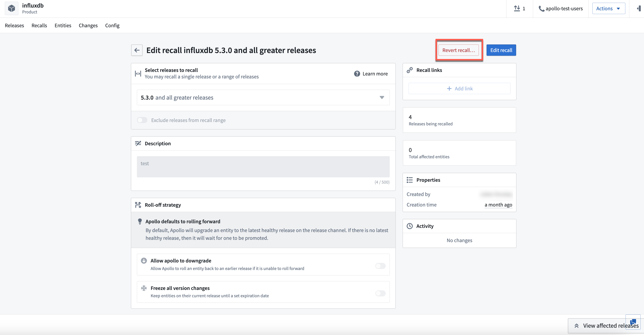Click the notification bell icon
This screenshot has height=335, width=644.
[x=639, y=9]
